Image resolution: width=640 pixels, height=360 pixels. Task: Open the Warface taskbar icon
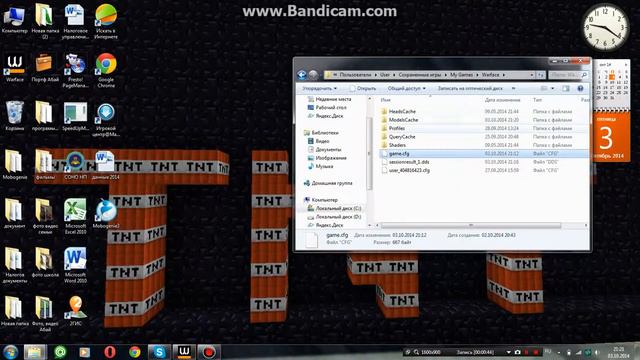(184, 351)
